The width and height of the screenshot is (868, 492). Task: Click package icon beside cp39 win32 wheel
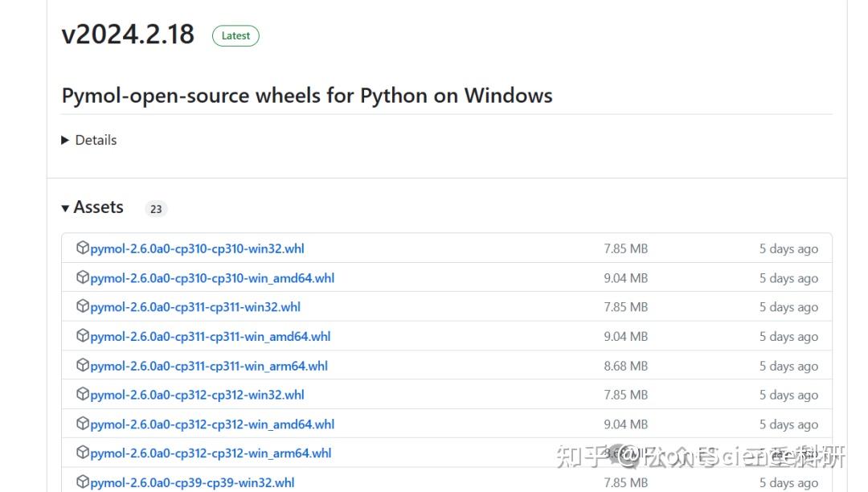[82, 482]
